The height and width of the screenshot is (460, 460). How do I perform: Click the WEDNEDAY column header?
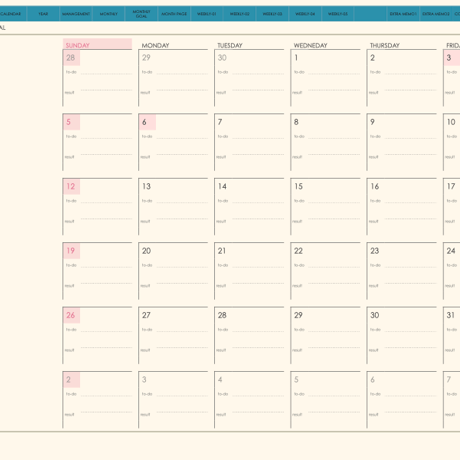pos(310,45)
